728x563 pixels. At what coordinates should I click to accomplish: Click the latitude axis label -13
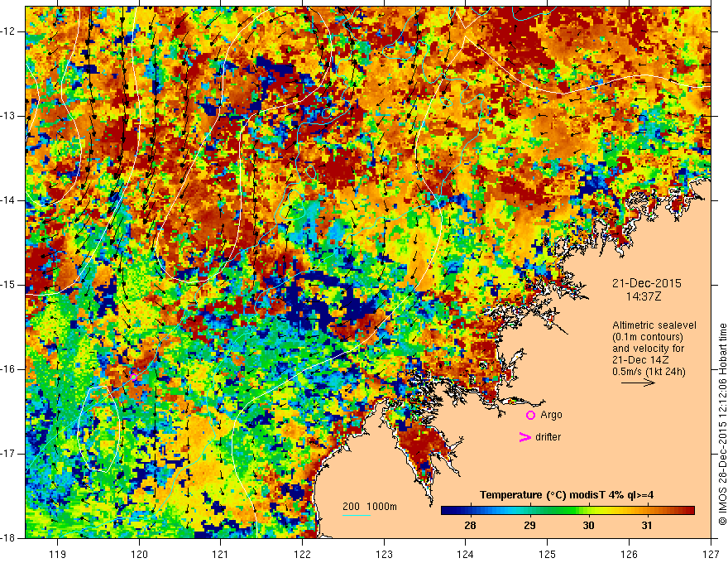pos(9,116)
